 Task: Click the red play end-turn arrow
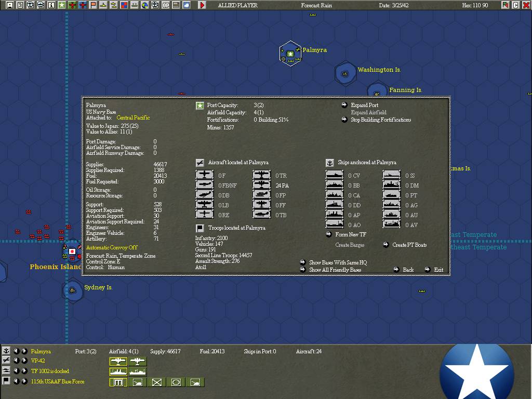tap(202, 5)
